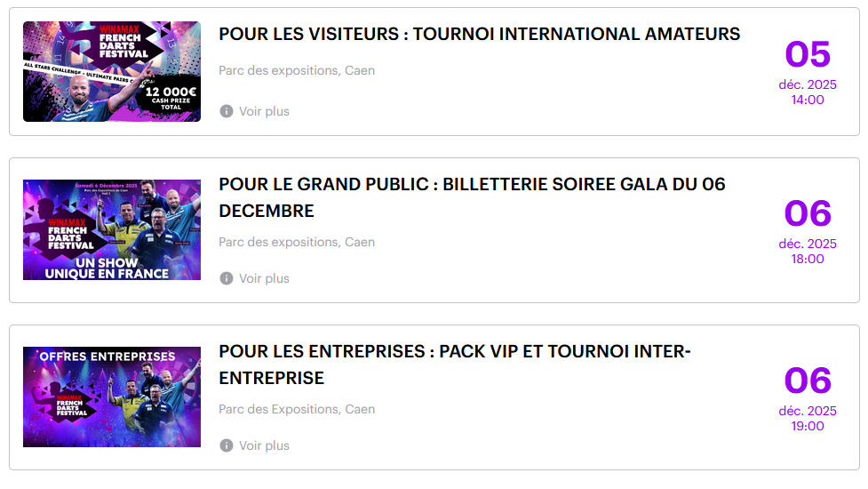Click info icon on Soirée Gala event
This screenshot has height=489, width=868.
click(x=227, y=278)
